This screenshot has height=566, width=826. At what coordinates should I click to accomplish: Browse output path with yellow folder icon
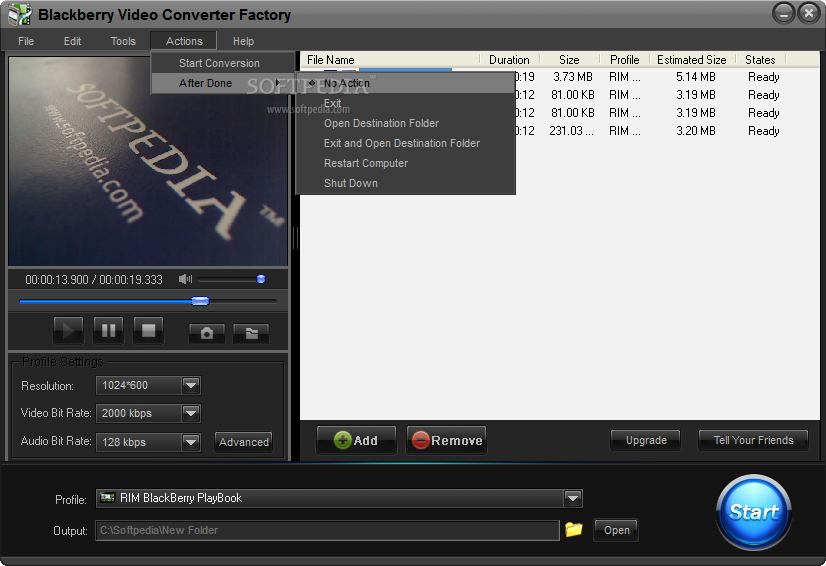(x=574, y=529)
